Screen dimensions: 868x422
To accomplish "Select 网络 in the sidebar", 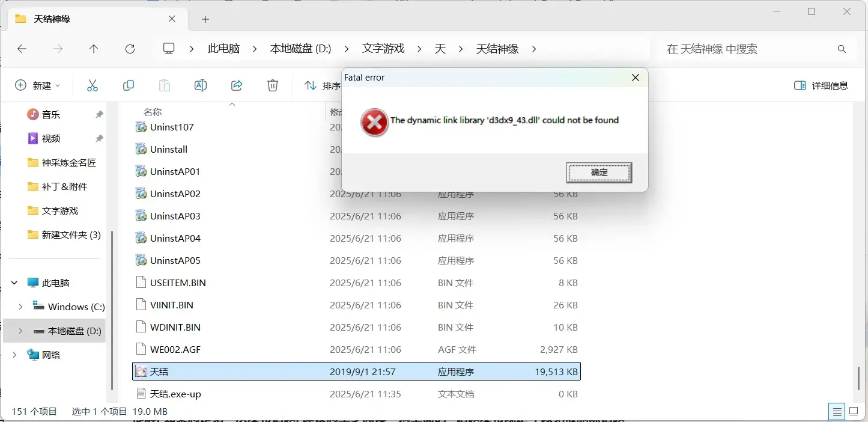I will pyautogui.click(x=44, y=355).
